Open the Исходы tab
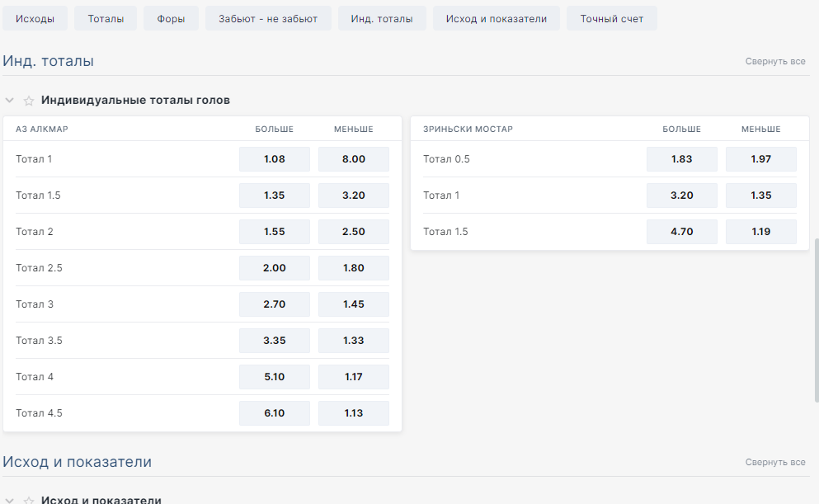The image size is (819, 504). [x=35, y=18]
